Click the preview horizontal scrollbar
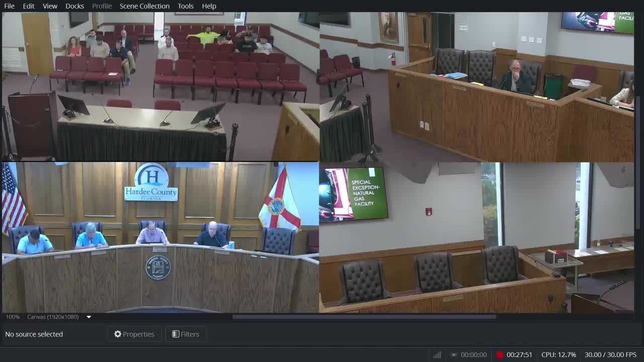The image size is (644, 362). [364, 317]
